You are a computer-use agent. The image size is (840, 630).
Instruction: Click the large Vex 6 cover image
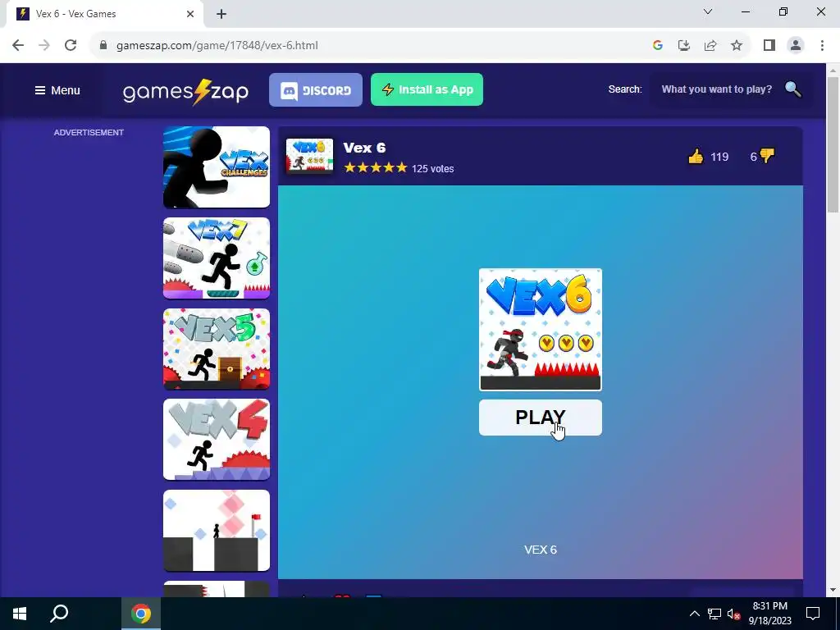click(540, 330)
